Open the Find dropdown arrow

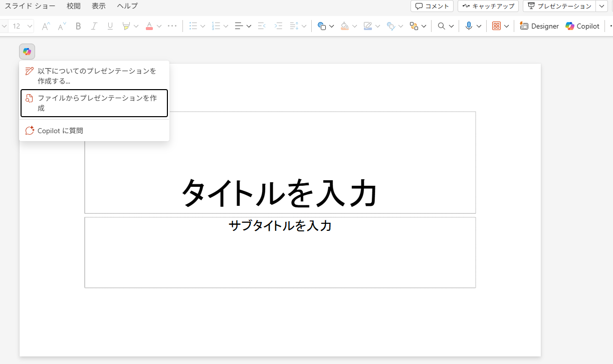tap(451, 26)
